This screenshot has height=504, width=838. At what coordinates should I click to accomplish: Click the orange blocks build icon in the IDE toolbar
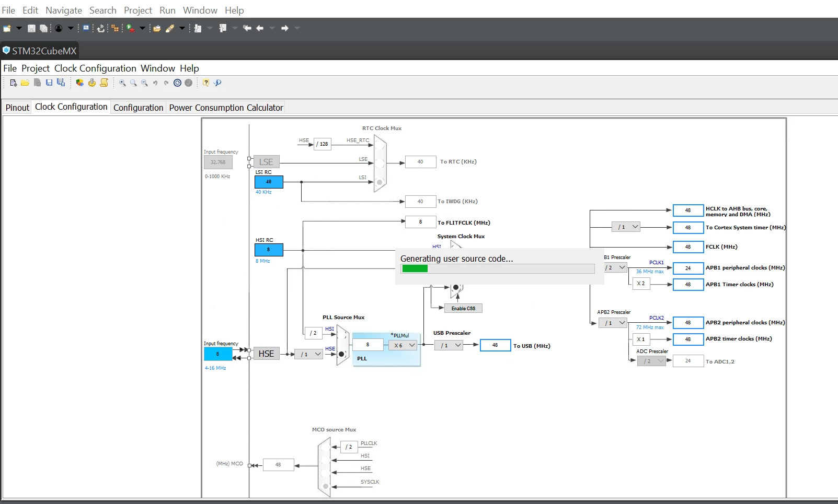click(115, 28)
